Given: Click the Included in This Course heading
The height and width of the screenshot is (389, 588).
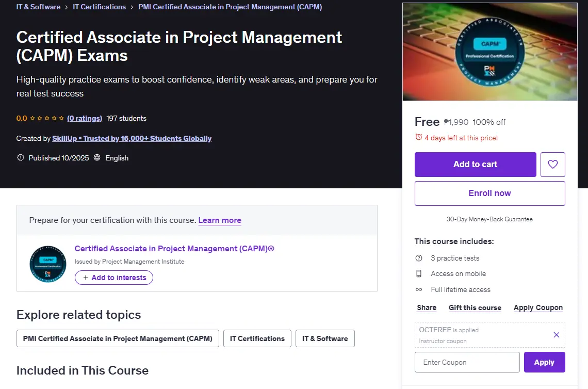Looking at the screenshot, I should [83, 370].
